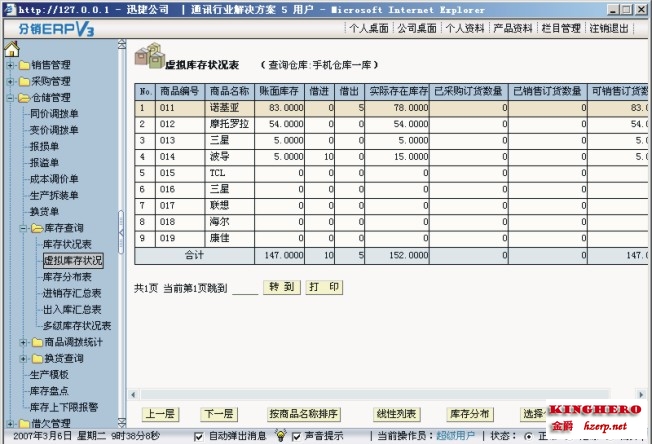The image size is (652, 444).
Task: Click the 借欠管理 folder icon
Action: pyautogui.click(x=24, y=424)
